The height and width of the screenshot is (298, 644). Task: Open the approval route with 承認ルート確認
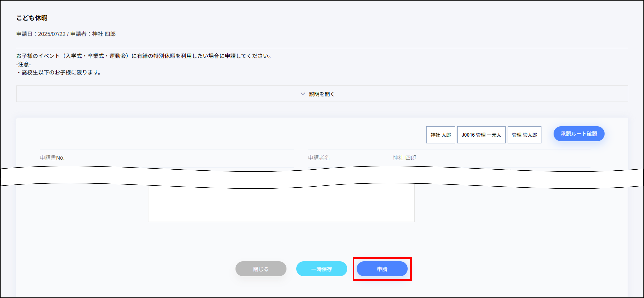[x=579, y=134]
